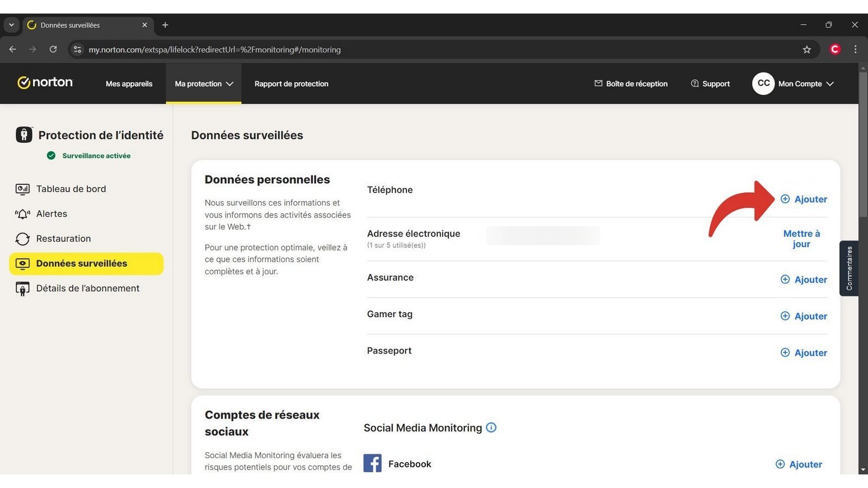Expand the Ma protection dropdown

(x=203, y=84)
